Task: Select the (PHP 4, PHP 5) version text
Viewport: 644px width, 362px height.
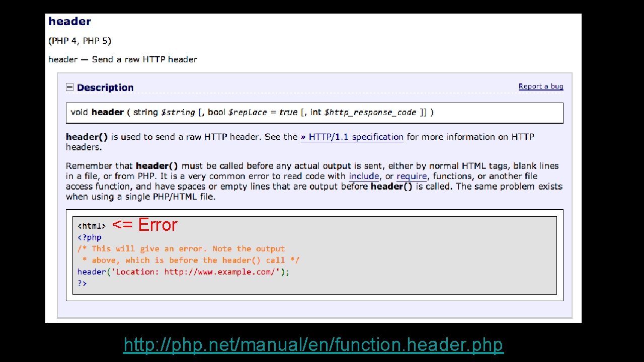Action: 79,41
